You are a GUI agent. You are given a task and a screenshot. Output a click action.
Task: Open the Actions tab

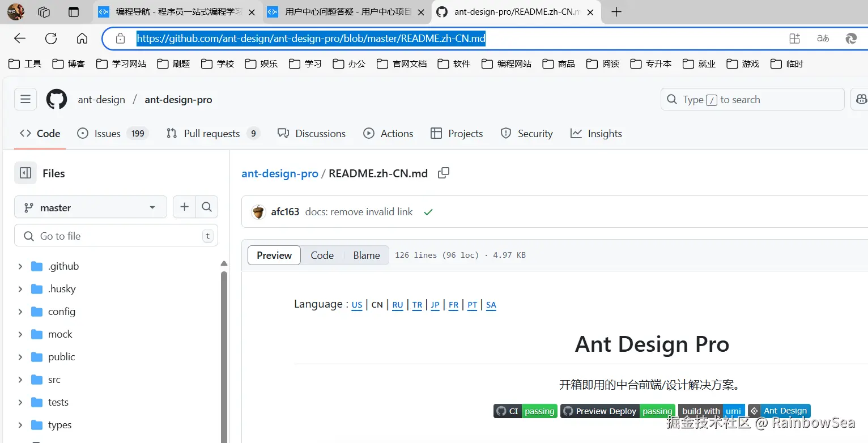click(388, 134)
